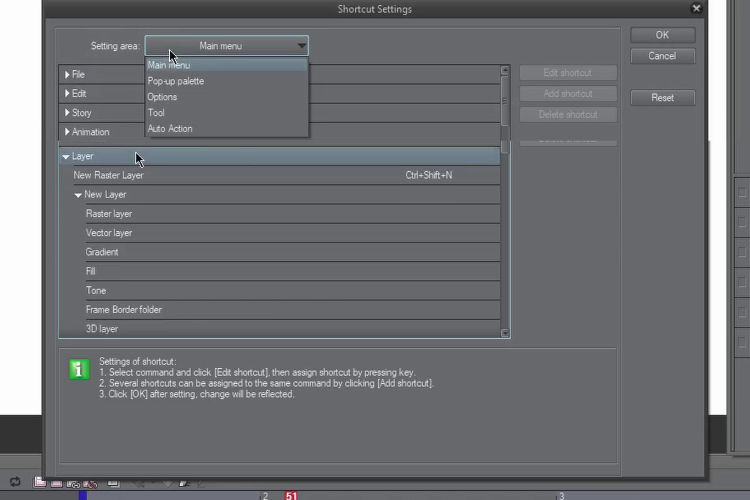Viewport: 750px width, 500px height.
Task: Click the red 51 timeline frame marker
Action: [291, 496]
